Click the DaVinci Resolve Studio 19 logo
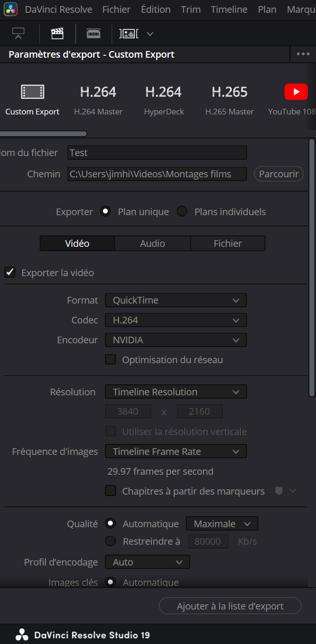 [x=22, y=635]
